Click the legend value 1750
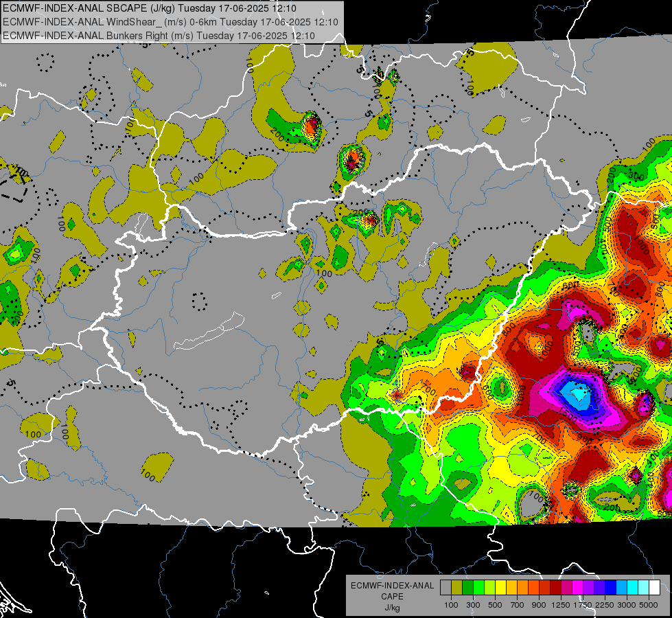This screenshot has height=618, width=672. pos(583,605)
